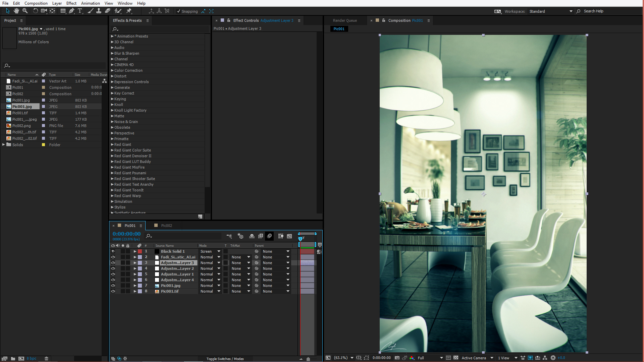The width and height of the screenshot is (644, 362).
Task: Click Toggle Switches / Modes button
Action: pos(225,359)
